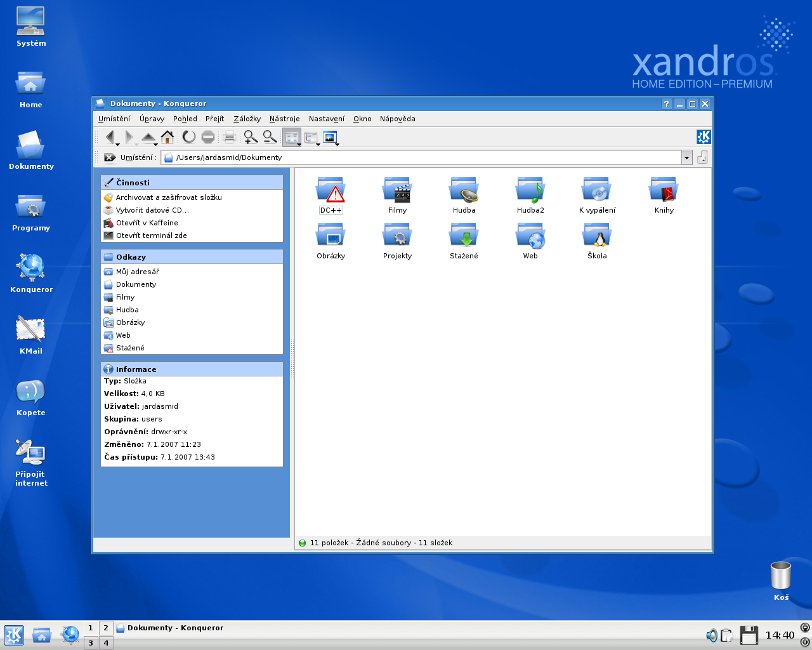Open the Knihy folder
Viewport: 812px width, 650px height.
[664, 196]
